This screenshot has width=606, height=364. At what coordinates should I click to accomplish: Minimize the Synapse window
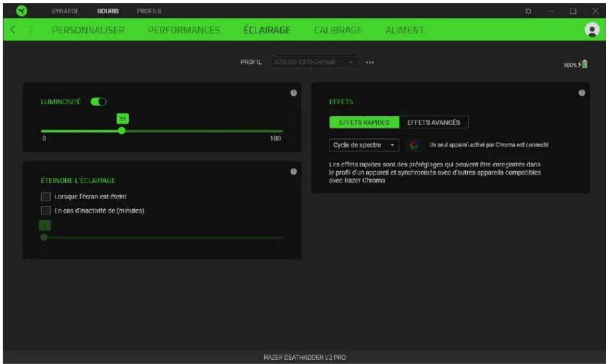(550, 10)
